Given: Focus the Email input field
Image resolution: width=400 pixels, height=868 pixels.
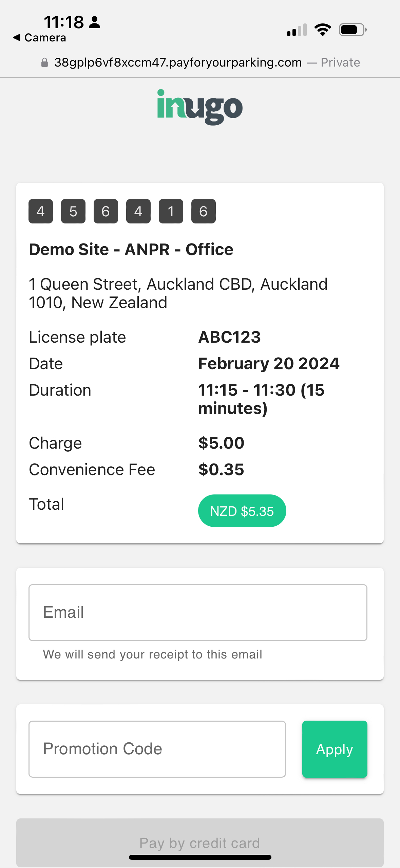Looking at the screenshot, I should point(198,612).
